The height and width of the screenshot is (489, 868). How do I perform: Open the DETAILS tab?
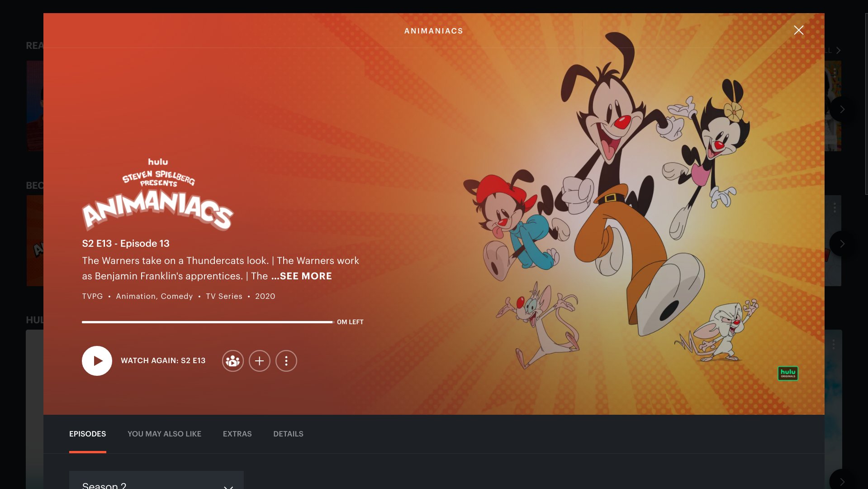coord(288,434)
